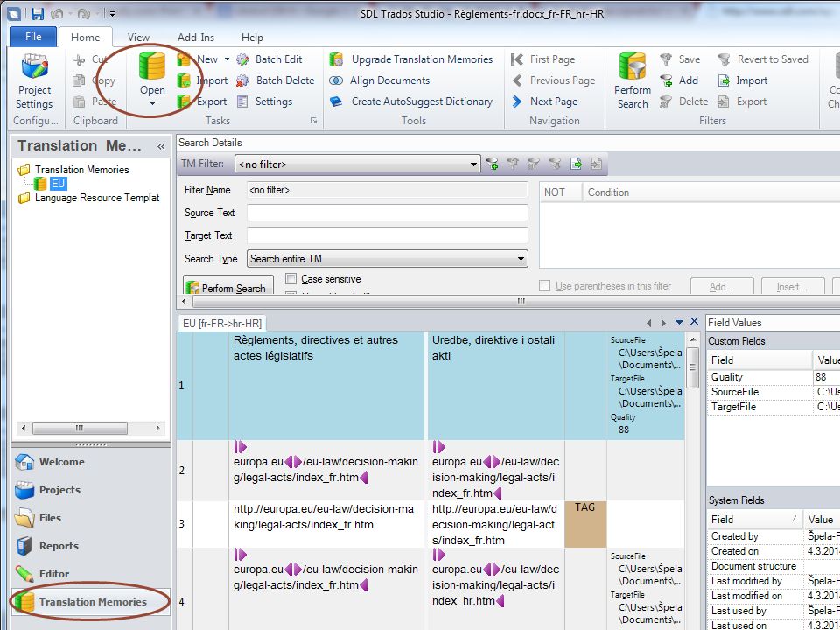Click the Undo icon in the title bar

58,14
